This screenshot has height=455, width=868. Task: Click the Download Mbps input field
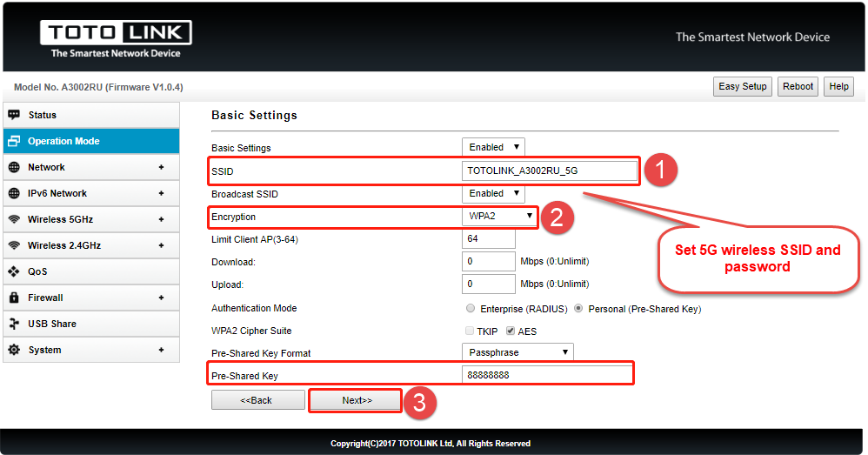[x=489, y=261]
